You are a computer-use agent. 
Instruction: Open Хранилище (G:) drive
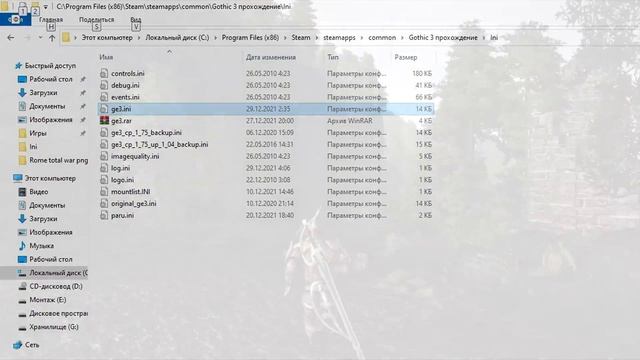click(x=54, y=327)
